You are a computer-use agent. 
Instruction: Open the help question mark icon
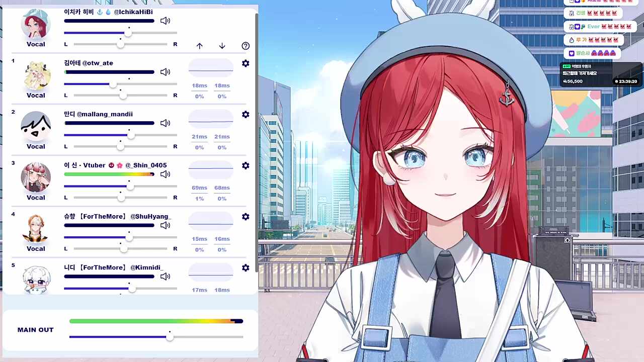tap(246, 46)
